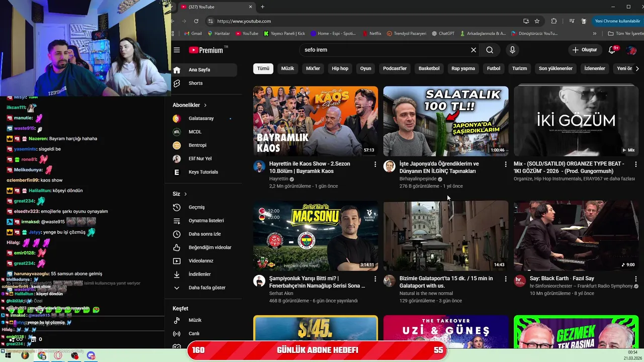
Task: Open Keys Tutorials subscription
Action: [203, 172]
